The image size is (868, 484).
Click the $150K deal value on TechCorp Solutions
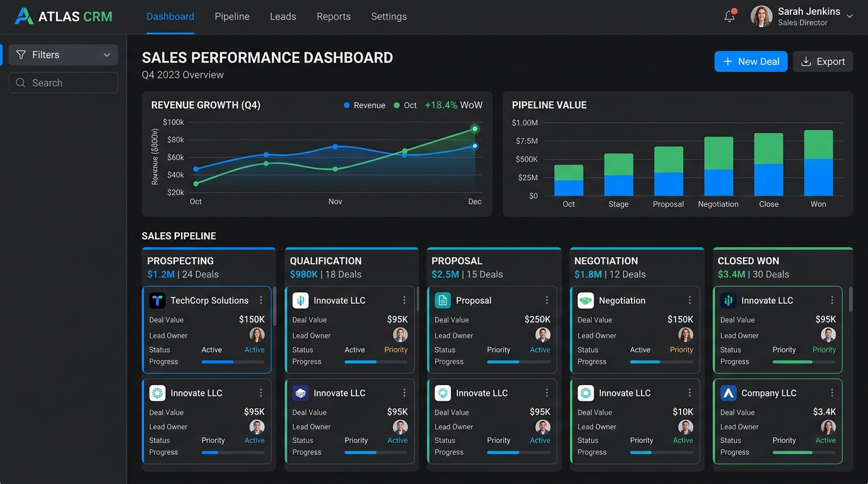(252, 320)
